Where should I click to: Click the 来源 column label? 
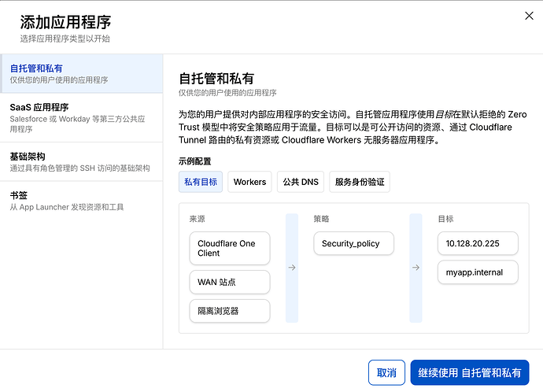(197, 219)
